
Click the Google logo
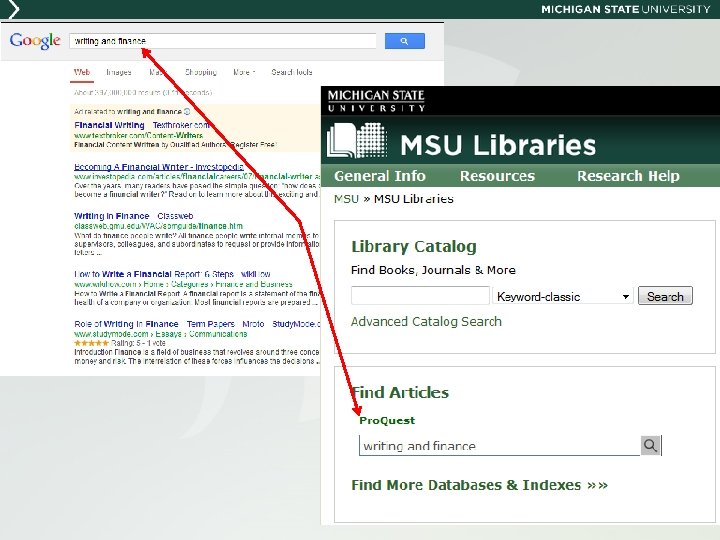pos(35,41)
